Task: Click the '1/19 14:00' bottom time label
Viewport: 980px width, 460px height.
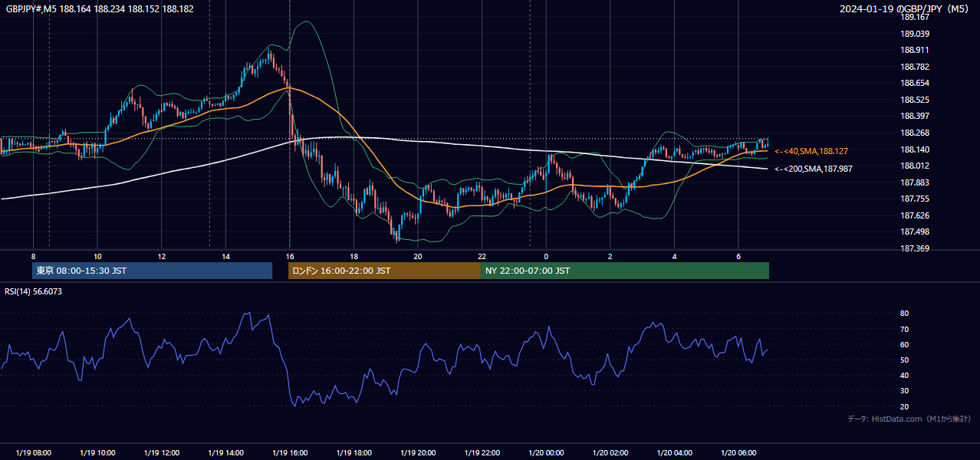Action: (225, 453)
